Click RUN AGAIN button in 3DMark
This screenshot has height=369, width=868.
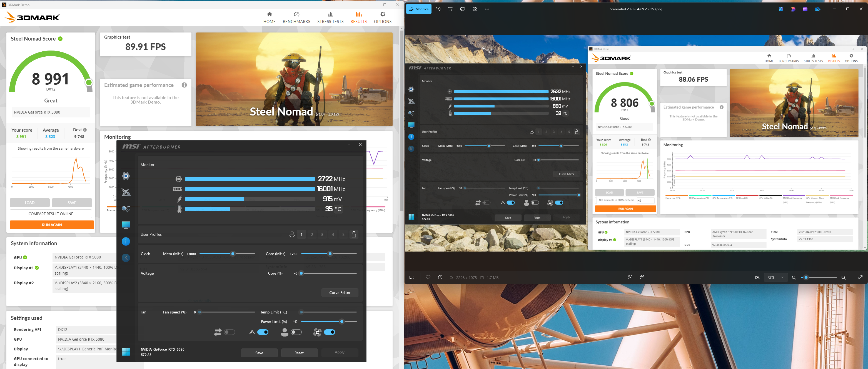point(52,225)
